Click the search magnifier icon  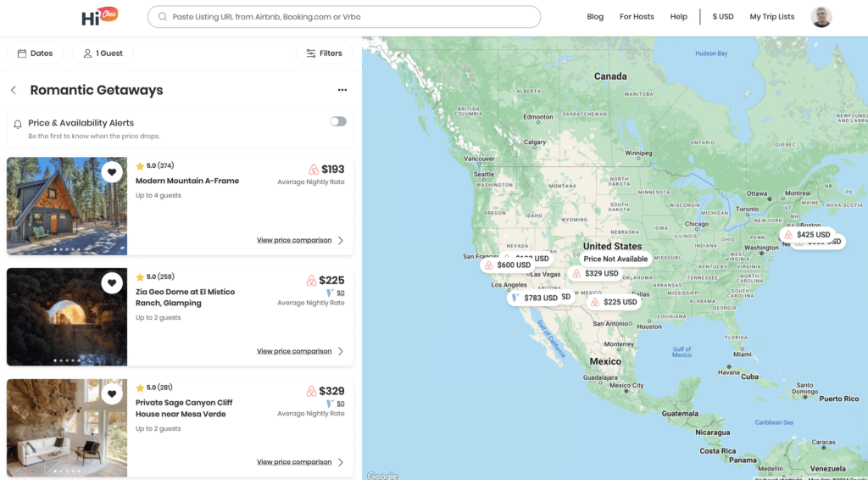point(163,17)
